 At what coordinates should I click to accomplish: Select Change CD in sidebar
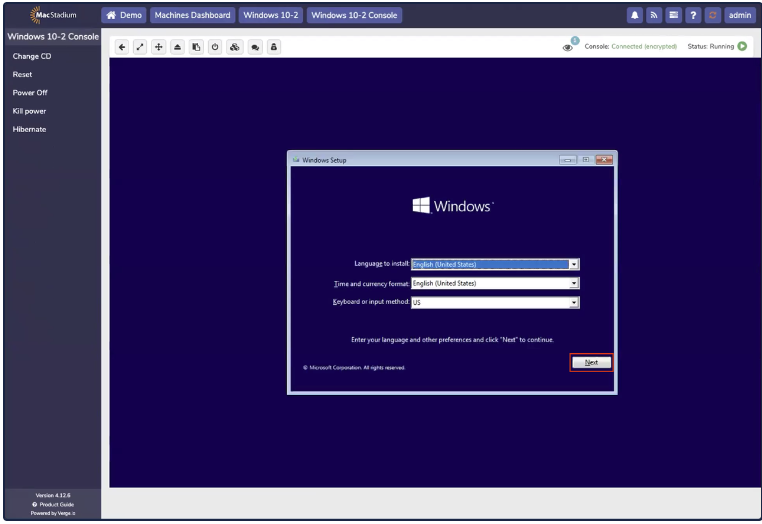tap(32, 56)
